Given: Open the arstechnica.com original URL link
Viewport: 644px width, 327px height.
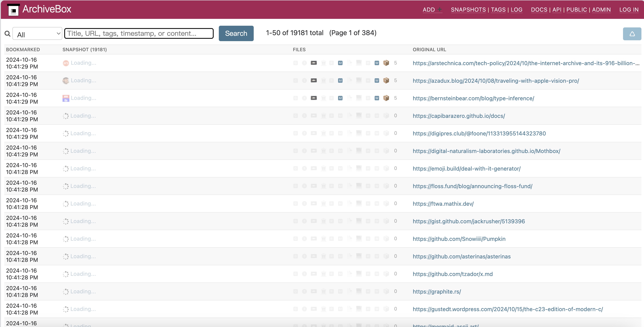Looking at the screenshot, I should (526, 63).
